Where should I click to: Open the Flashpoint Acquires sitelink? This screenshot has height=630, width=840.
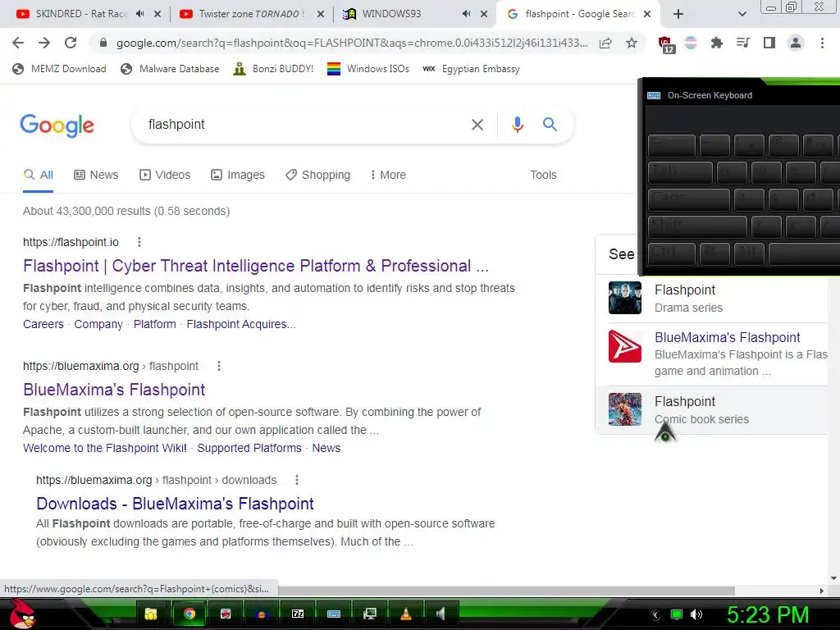[241, 324]
